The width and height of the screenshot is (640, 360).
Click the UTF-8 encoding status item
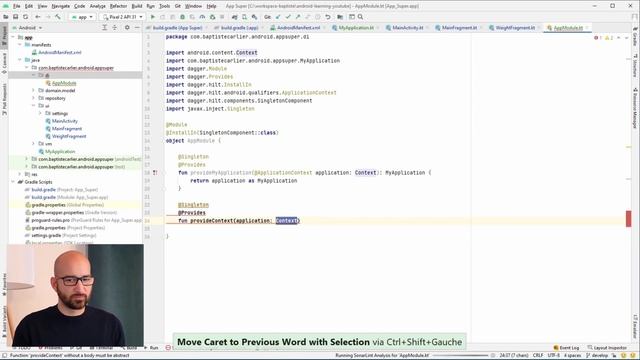[553, 355]
